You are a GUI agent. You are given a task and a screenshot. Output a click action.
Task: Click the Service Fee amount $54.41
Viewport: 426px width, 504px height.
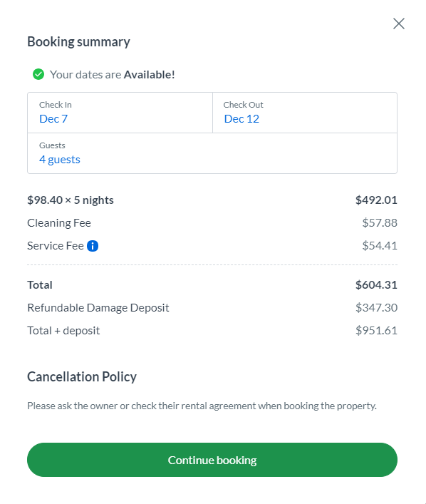(380, 245)
